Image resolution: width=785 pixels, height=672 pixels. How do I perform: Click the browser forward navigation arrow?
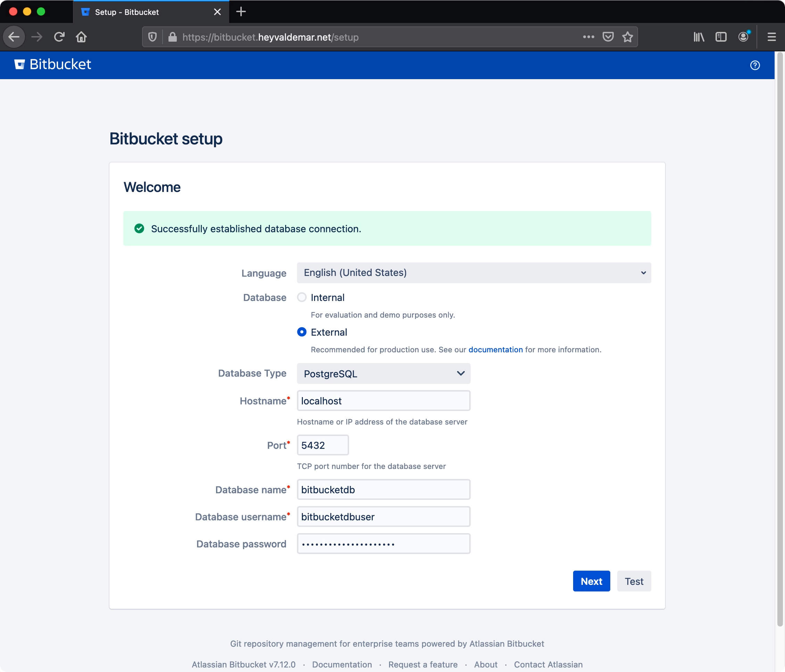(37, 37)
